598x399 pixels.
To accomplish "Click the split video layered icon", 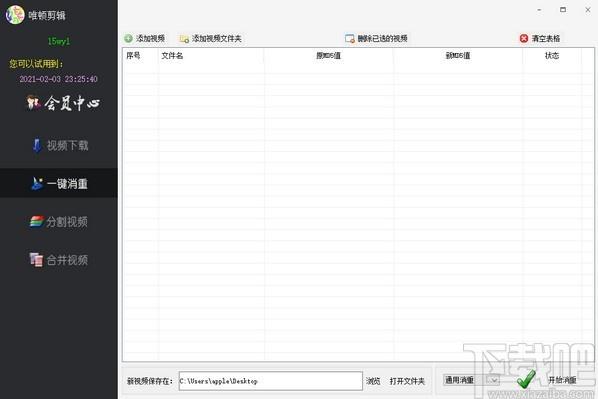I will [x=37, y=221].
